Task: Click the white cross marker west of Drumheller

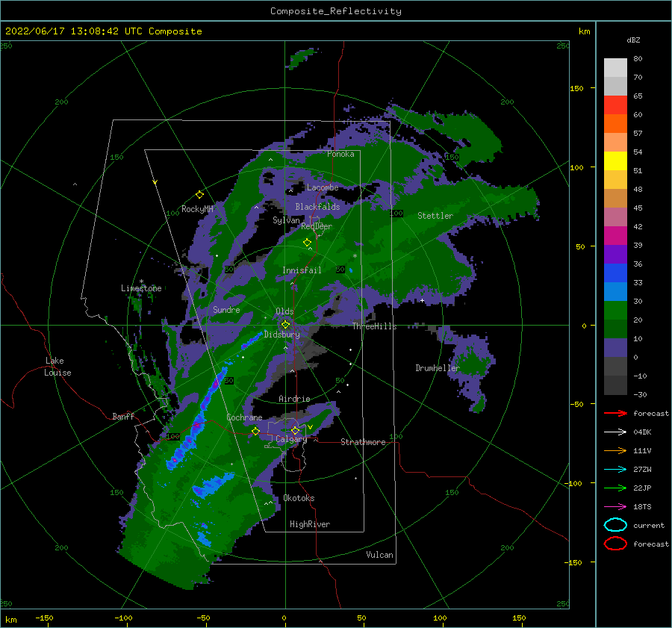Action: 422,300
